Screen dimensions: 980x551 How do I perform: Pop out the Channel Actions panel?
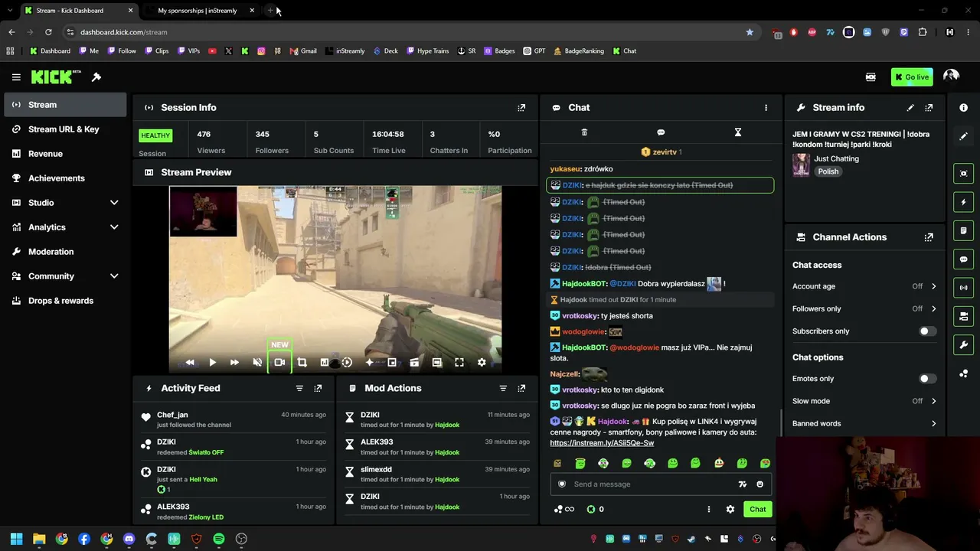pyautogui.click(x=929, y=237)
